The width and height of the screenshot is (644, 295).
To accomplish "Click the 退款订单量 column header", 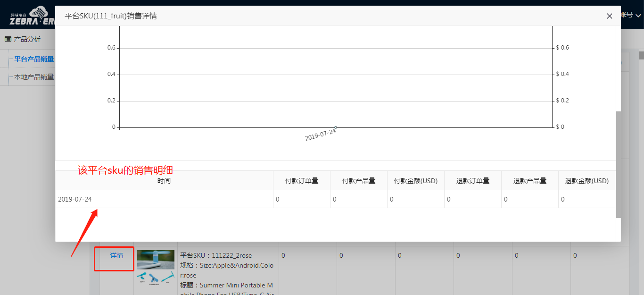I will pyautogui.click(x=473, y=181).
